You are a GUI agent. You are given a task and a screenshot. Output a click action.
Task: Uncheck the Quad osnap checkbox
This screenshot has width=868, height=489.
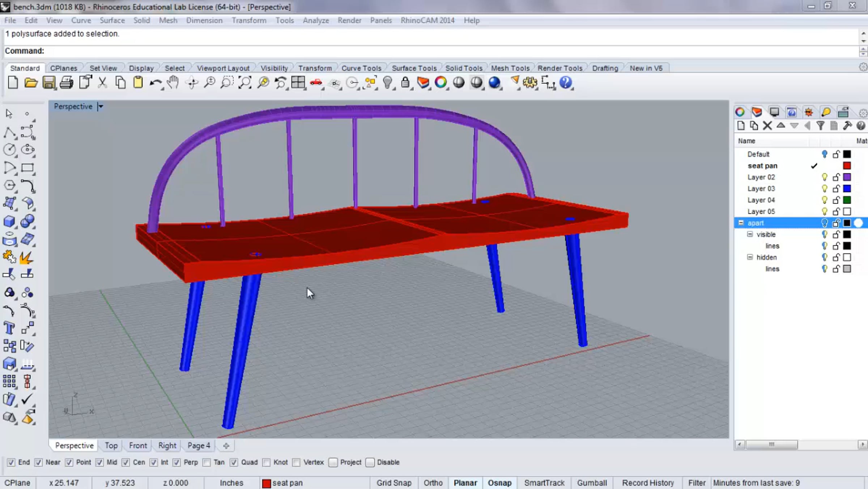(x=234, y=462)
